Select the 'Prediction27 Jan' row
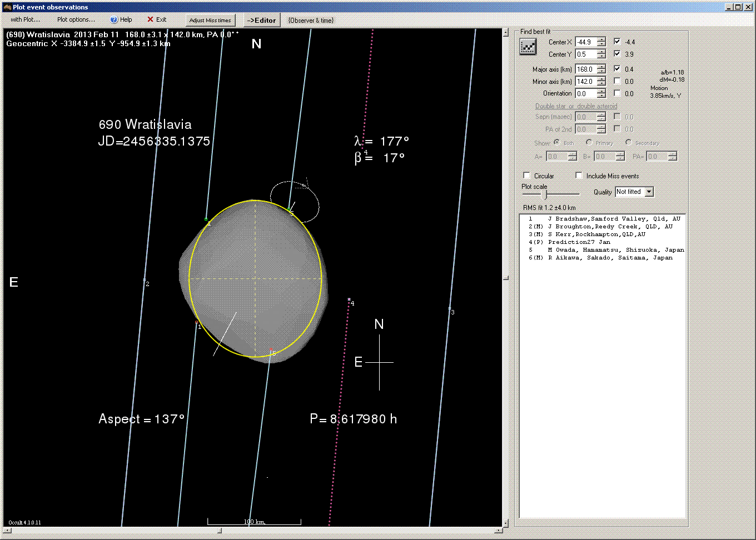 [603, 242]
